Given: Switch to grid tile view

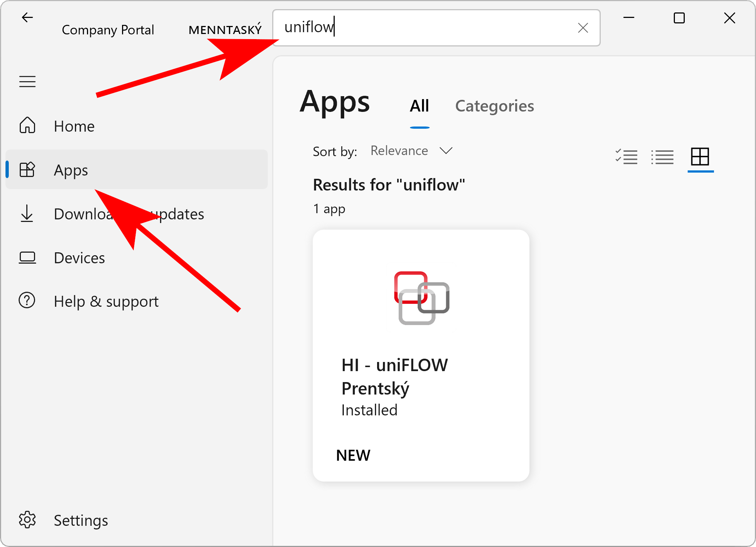Looking at the screenshot, I should pyautogui.click(x=700, y=157).
